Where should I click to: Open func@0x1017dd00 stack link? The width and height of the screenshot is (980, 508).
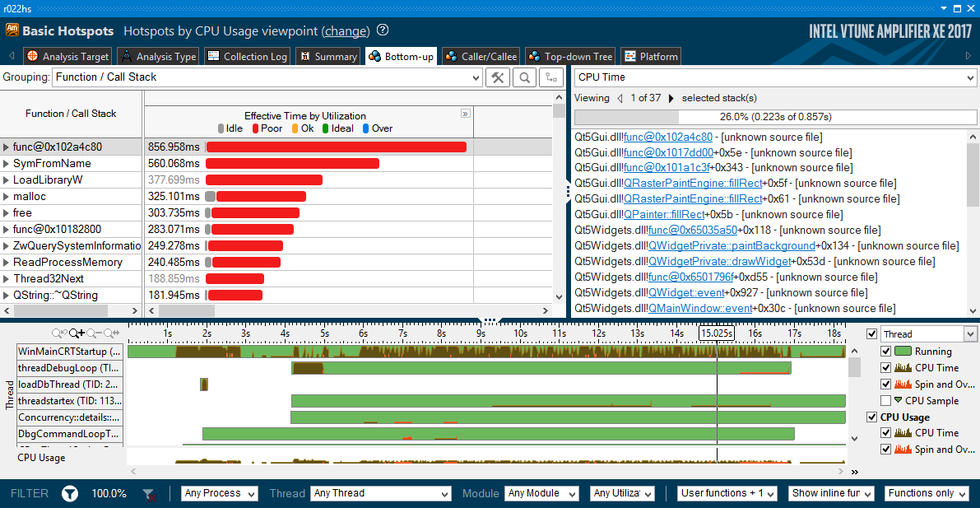coord(668,152)
